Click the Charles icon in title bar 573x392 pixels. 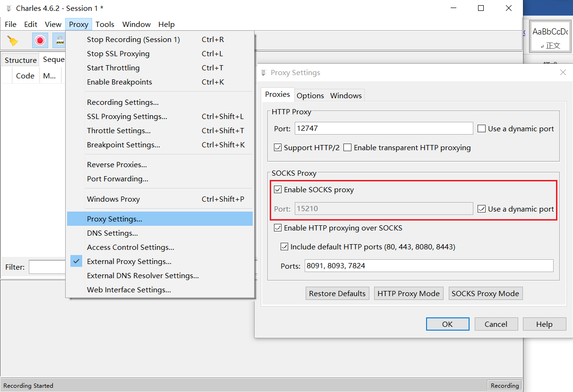tap(9, 8)
